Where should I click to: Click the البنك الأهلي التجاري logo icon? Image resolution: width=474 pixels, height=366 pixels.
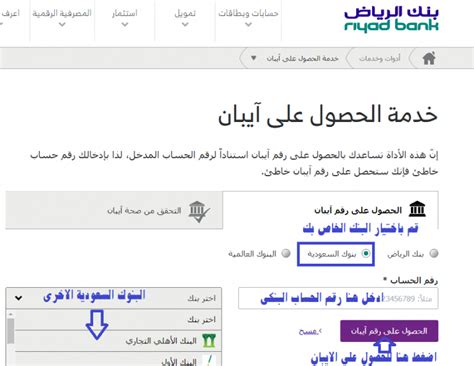tap(209, 341)
